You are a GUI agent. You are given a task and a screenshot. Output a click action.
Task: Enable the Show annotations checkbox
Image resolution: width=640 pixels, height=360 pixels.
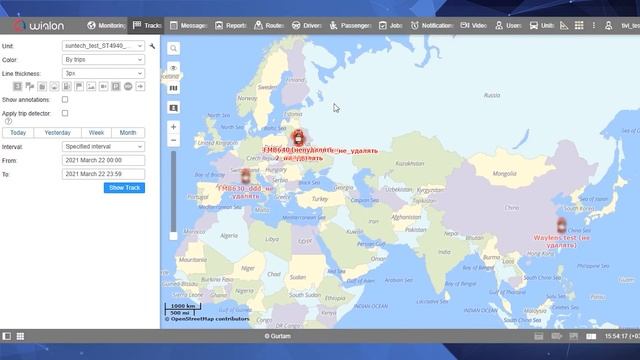(x=65, y=100)
